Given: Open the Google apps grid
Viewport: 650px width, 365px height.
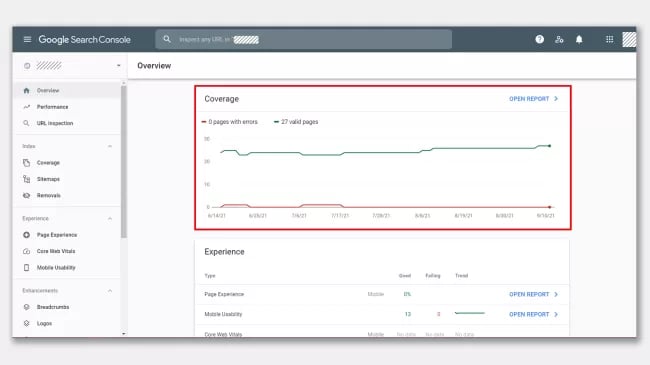Looking at the screenshot, I should click(x=609, y=39).
